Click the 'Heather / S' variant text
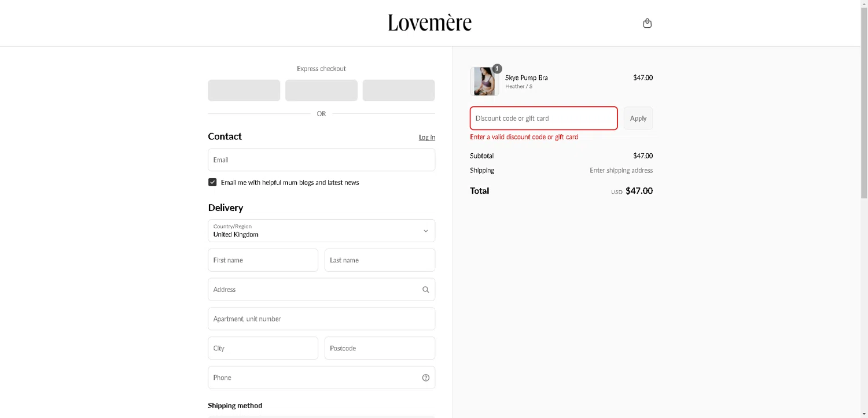The height and width of the screenshot is (418, 868). tap(518, 87)
